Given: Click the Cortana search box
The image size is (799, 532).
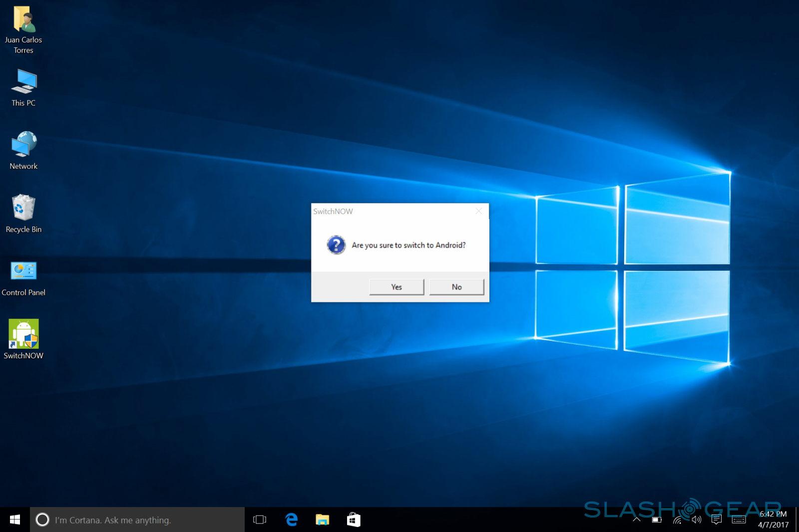Looking at the screenshot, I should (137, 520).
